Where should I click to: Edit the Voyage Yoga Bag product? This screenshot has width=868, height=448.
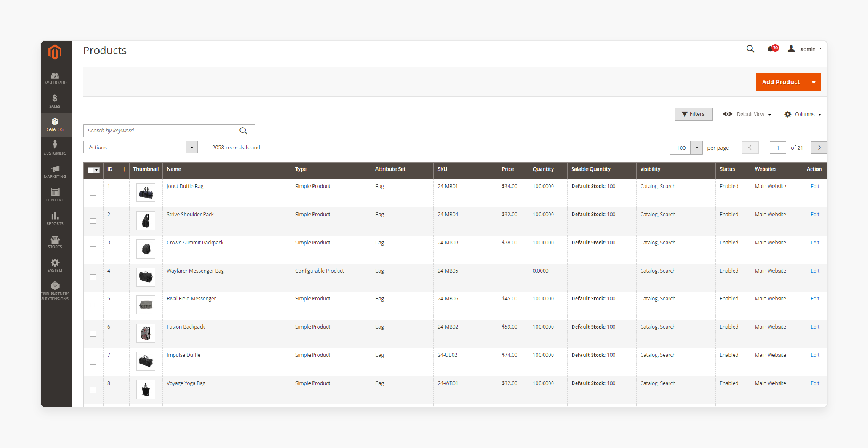pyautogui.click(x=815, y=383)
